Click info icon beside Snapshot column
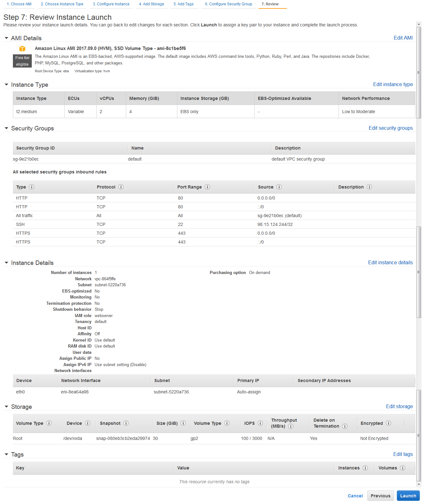 pyautogui.click(x=126, y=423)
